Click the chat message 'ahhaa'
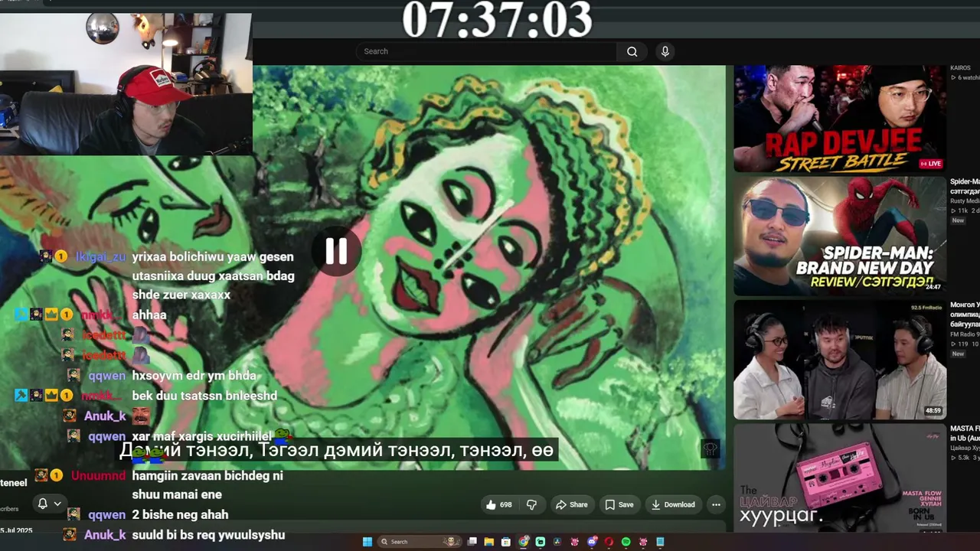The height and width of the screenshot is (551, 980). (149, 315)
